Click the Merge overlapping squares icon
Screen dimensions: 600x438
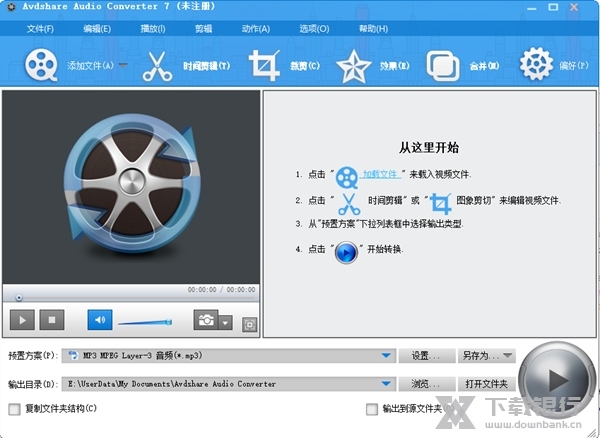coord(443,66)
